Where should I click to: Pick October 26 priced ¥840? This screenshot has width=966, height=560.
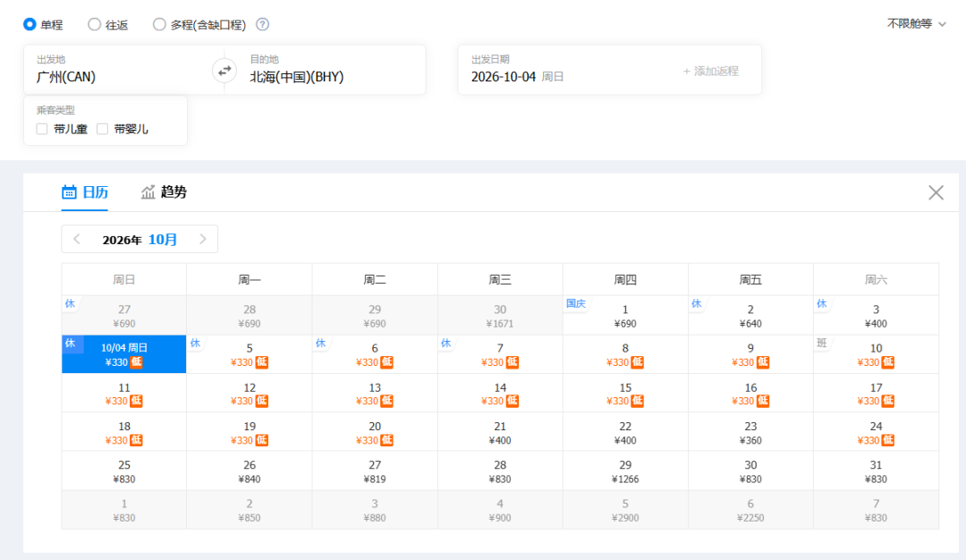[250, 471]
